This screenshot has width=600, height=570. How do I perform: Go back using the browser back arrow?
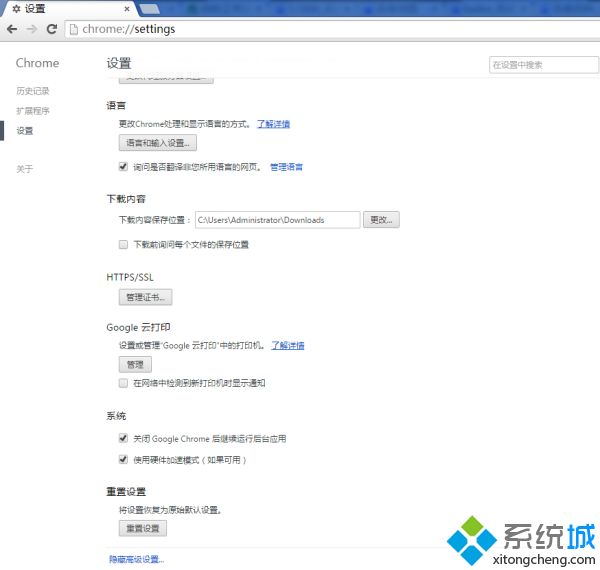(12, 29)
